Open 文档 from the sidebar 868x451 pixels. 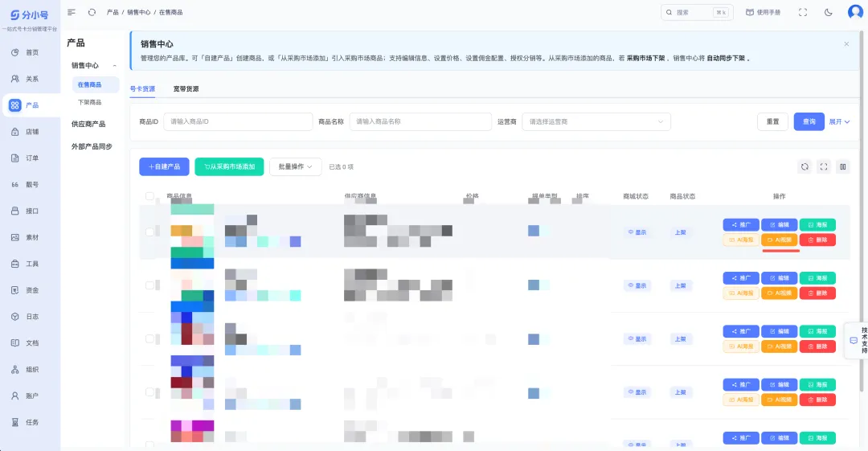click(x=31, y=343)
